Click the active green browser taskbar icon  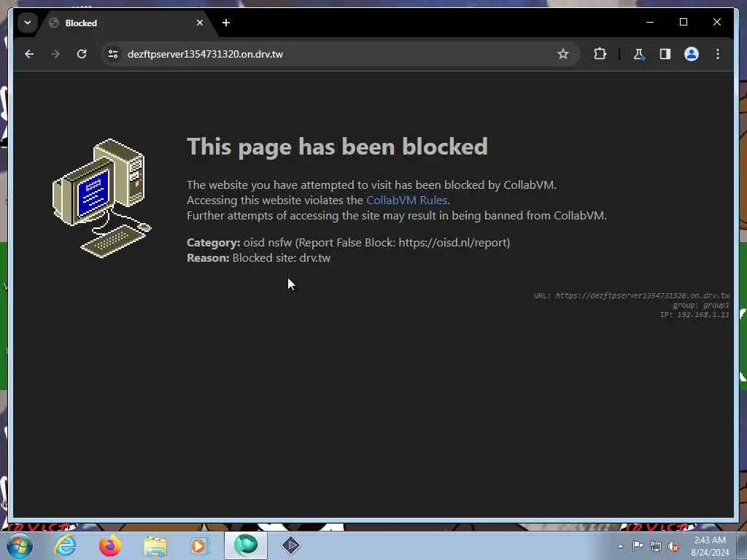point(246,545)
